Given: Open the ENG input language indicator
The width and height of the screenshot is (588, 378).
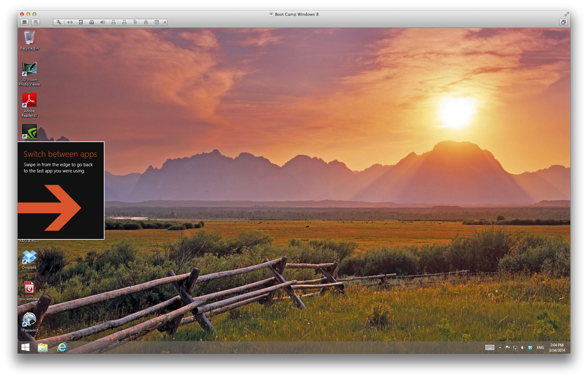Looking at the screenshot, I should [540, 348].
